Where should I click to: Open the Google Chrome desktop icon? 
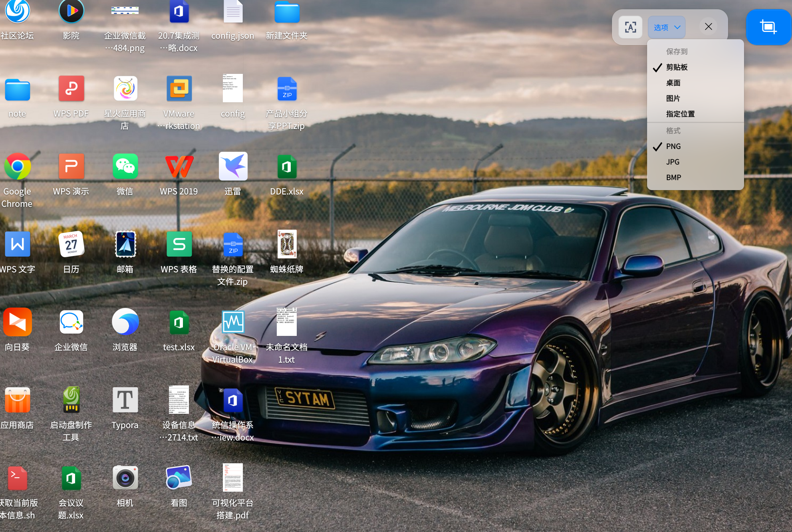click(x=17, y=167)
